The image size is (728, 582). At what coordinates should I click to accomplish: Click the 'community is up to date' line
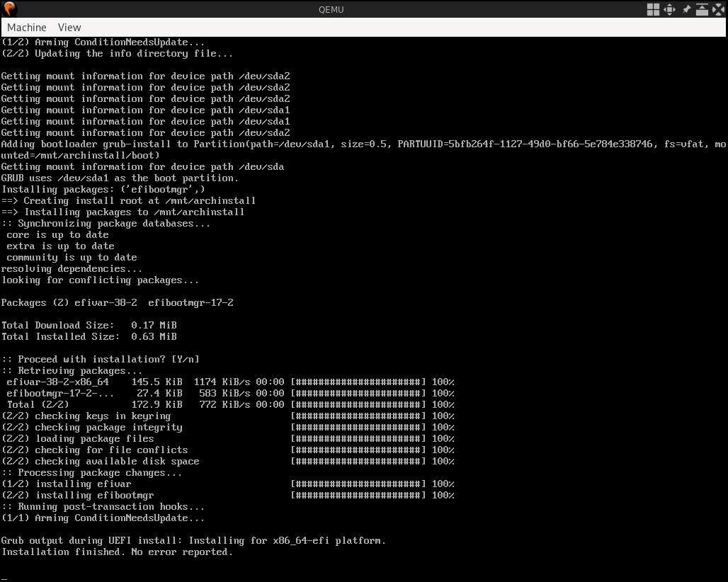[x=72, y=258]
